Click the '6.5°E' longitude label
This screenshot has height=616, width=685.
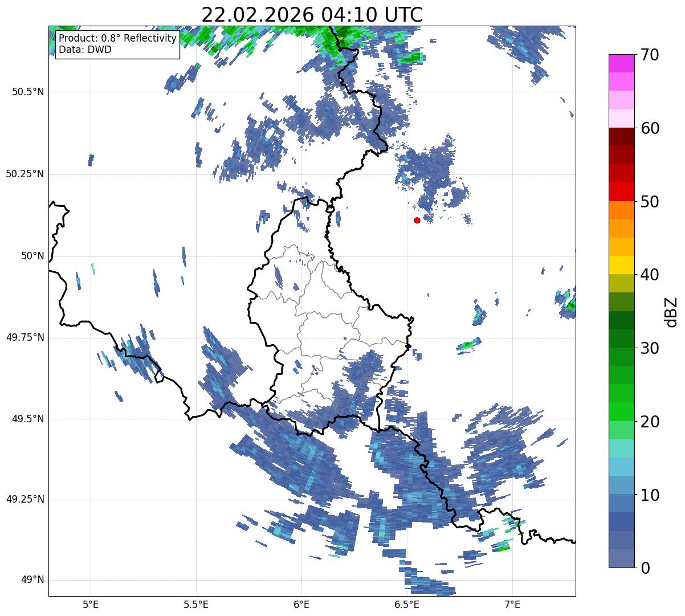pyautogui.click(x=407, y=605)
